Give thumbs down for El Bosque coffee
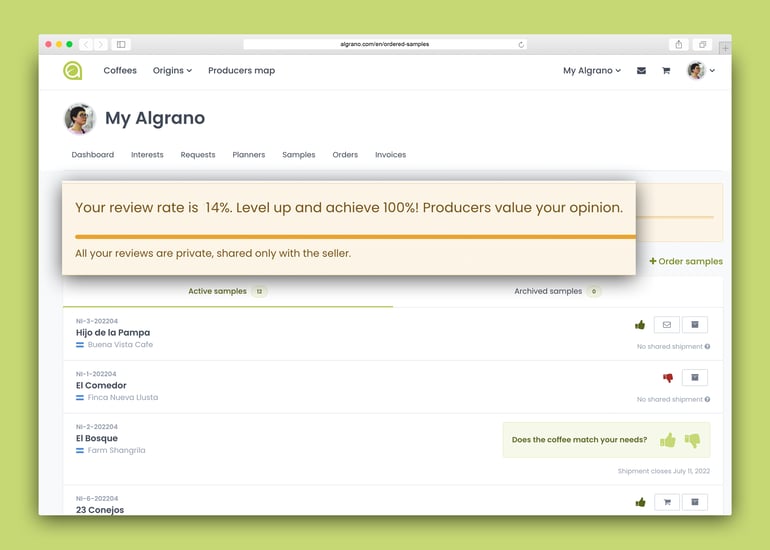This screenshot has width=770, height=550. [x=692, y=440]
